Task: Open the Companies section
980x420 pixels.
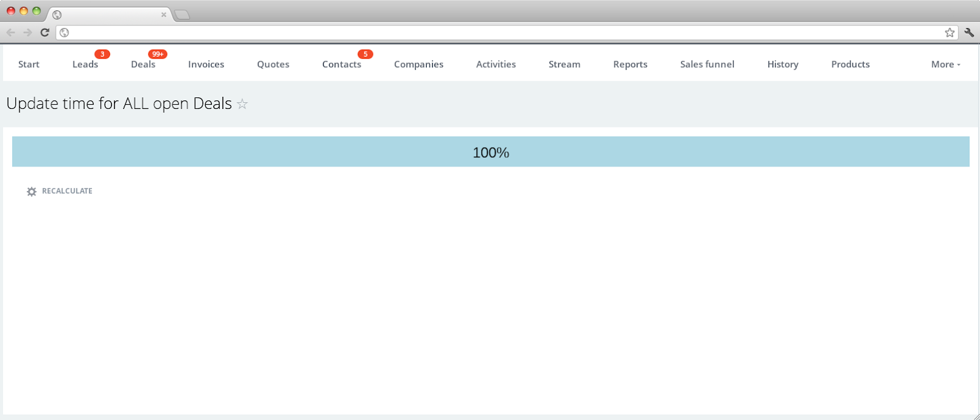Action: tap(419, 64)
